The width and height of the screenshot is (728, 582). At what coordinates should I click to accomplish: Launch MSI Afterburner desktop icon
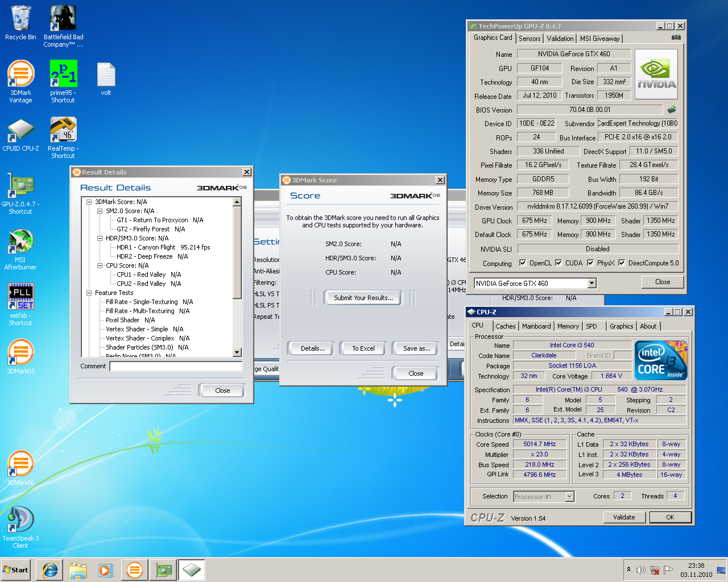coord(20,249)
